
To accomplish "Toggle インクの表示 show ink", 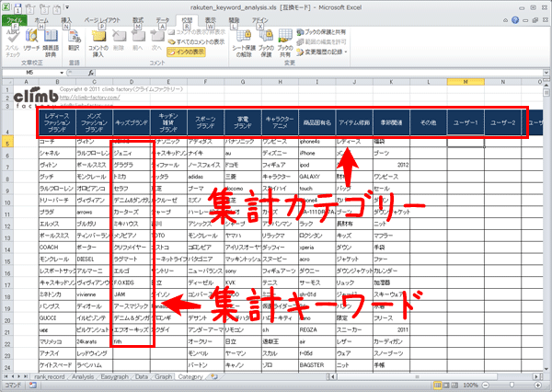I will [x=186, y=52].
